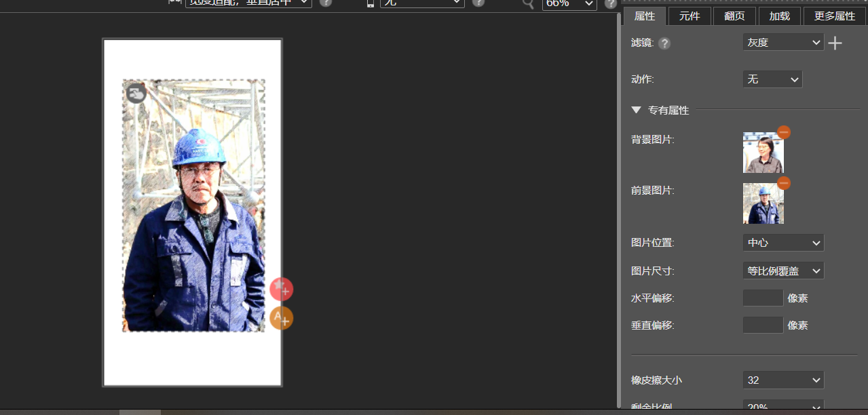Click the 前景图片 thumbnail
Image resolution: width=868 pixels, height=415 pixels.
pos(763,203)
